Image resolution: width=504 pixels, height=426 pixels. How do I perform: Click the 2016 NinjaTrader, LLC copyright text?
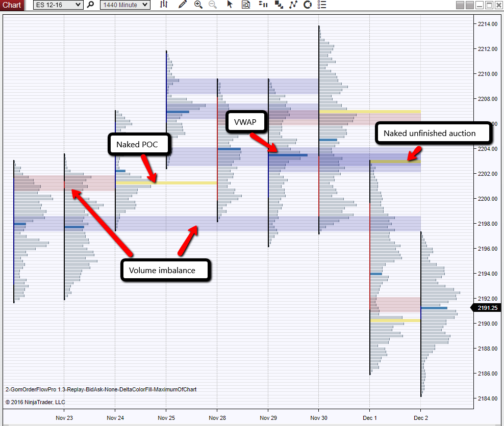click(x=35, y=402)
